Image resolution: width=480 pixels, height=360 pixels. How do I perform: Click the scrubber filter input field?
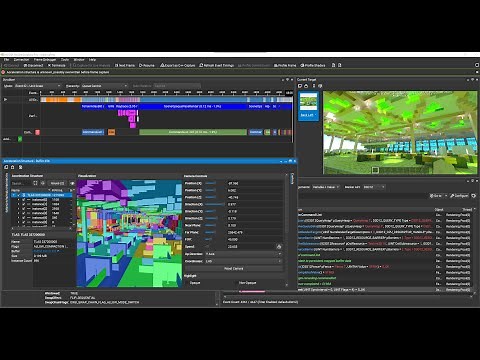177,86
